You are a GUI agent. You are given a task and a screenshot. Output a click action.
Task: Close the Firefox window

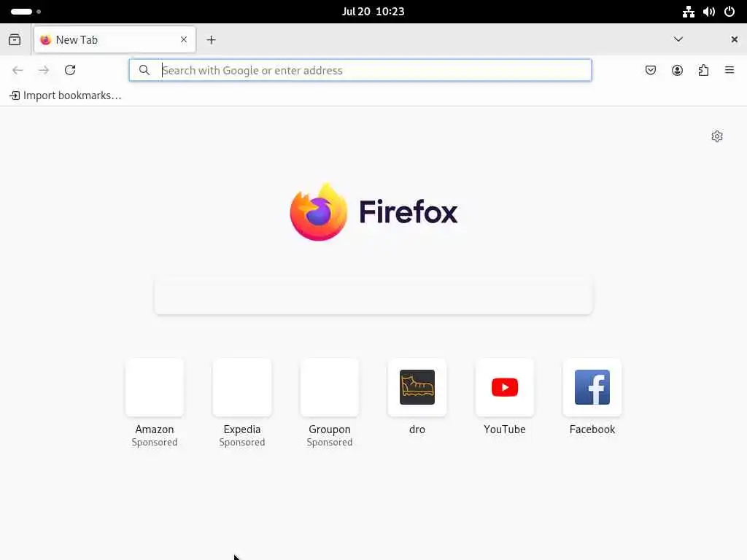coord(734,39)
